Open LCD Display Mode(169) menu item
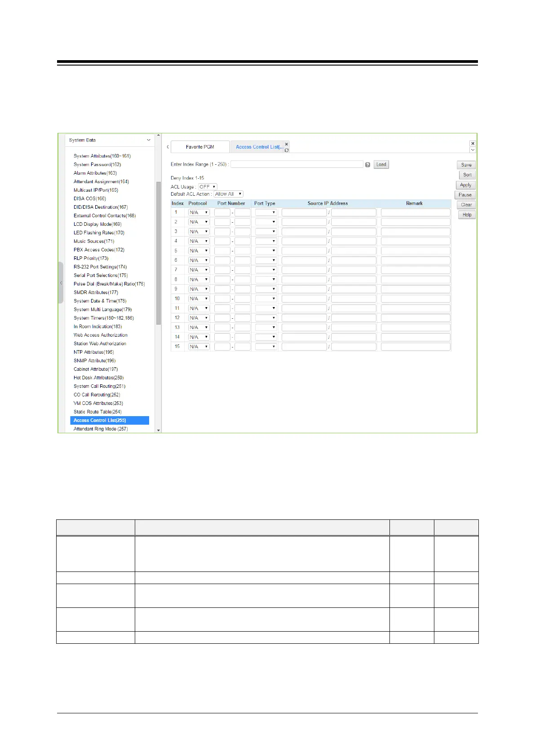 point(97,224)
